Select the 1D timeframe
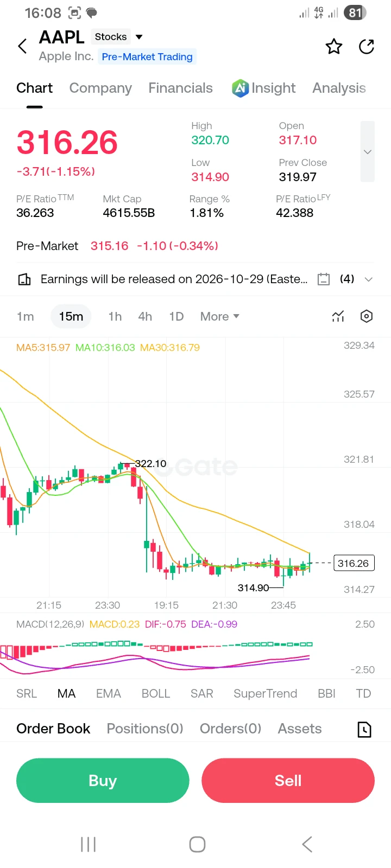Viewport: 391px width, 868px height. click(x=176, y=316)
